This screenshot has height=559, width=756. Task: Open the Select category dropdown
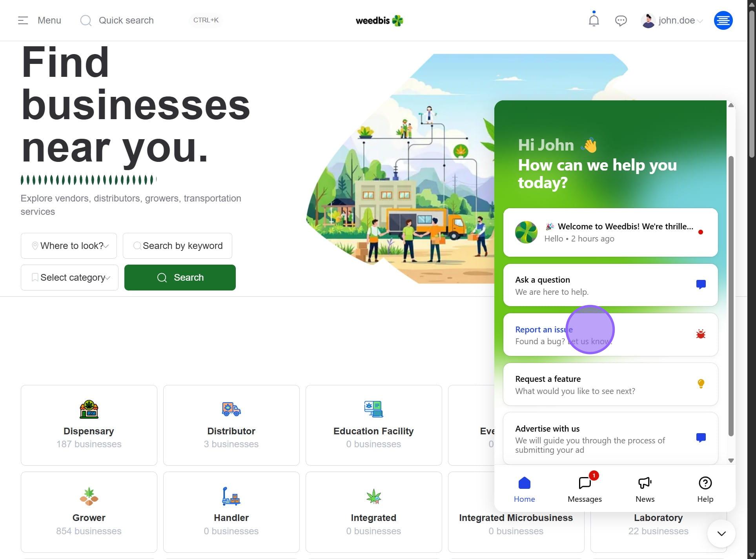pos(69,278)
